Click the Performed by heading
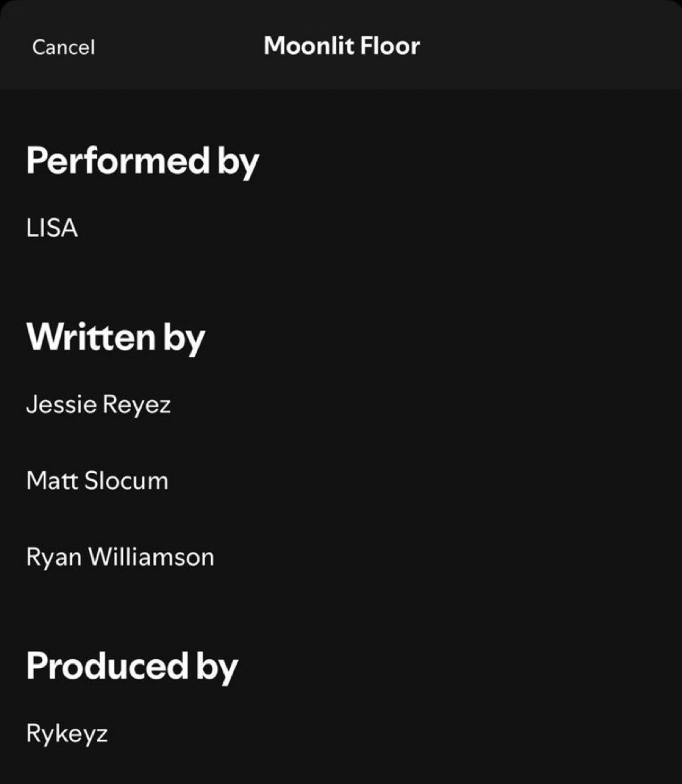The height and width of the screenshot is (784, 682). tap(142, 161)
